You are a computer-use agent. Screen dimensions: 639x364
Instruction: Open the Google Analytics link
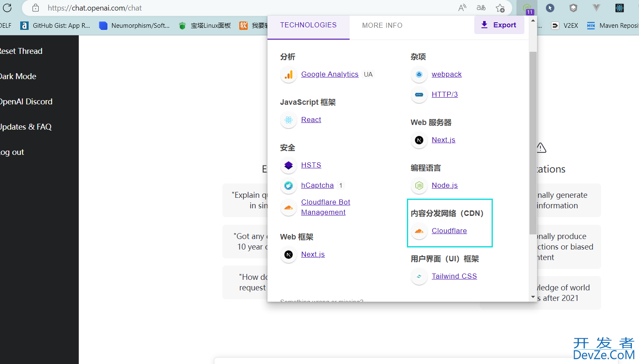coord(330,74)
